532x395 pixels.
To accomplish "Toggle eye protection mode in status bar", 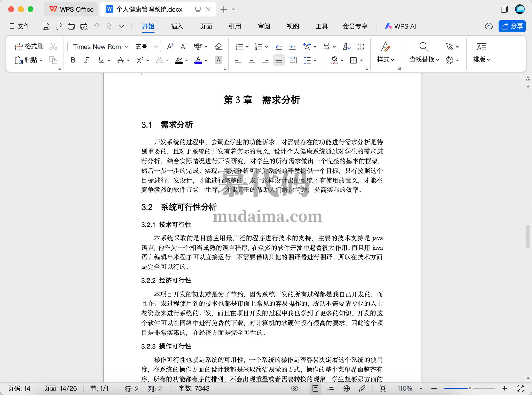I will point(294,388).
